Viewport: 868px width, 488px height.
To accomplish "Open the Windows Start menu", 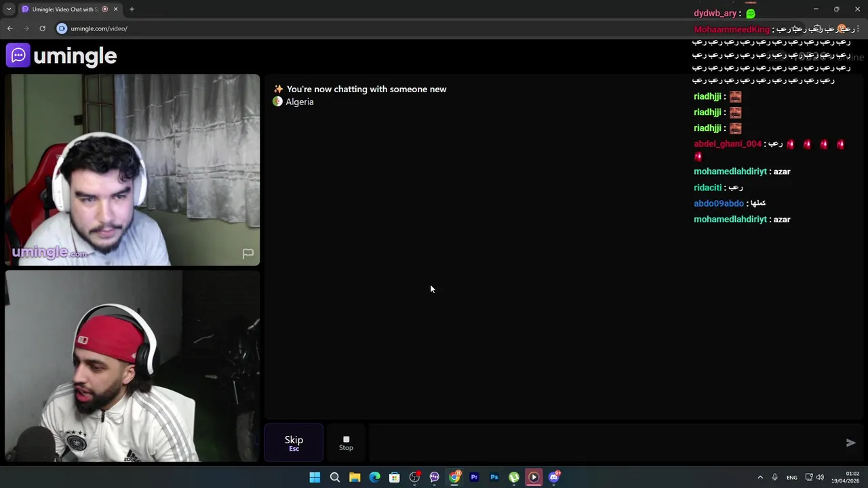I will 315,477.
